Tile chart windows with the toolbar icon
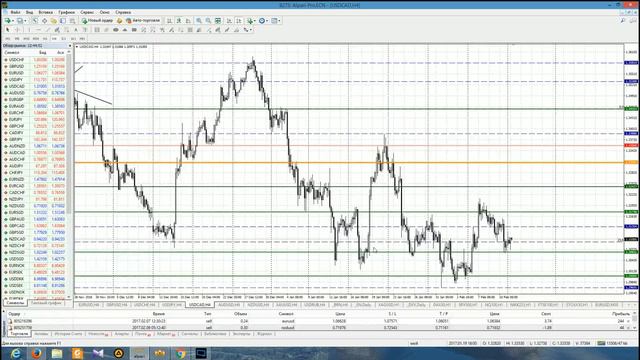The width and height of the screenshot is (640, 360). point(218,20)
